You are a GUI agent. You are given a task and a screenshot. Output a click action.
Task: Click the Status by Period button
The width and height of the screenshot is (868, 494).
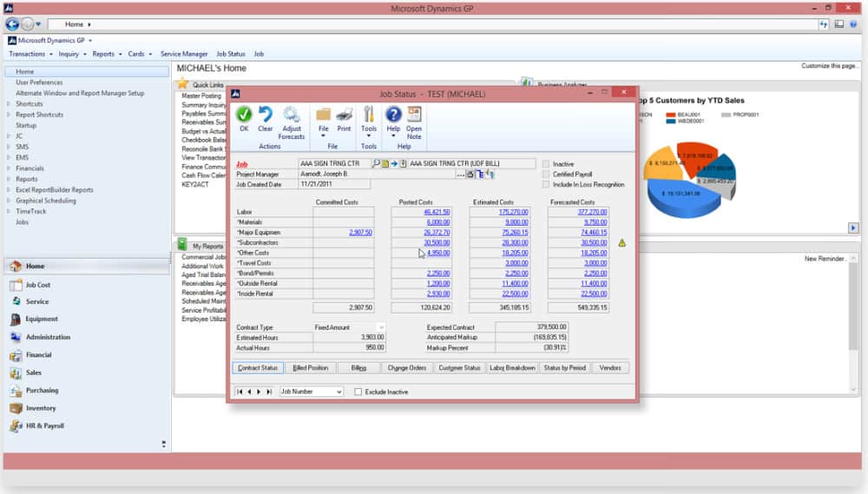565,368
